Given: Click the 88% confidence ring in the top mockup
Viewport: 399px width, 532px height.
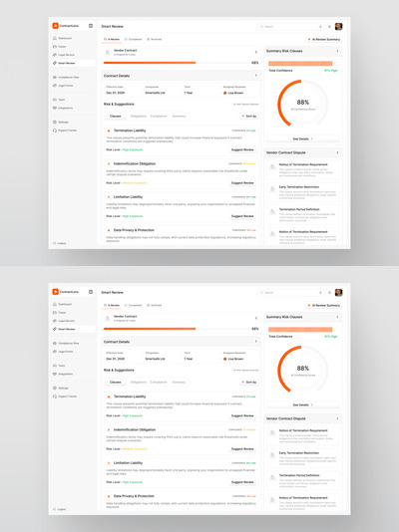Looking at the screenshot, I should tap(302, 104).
